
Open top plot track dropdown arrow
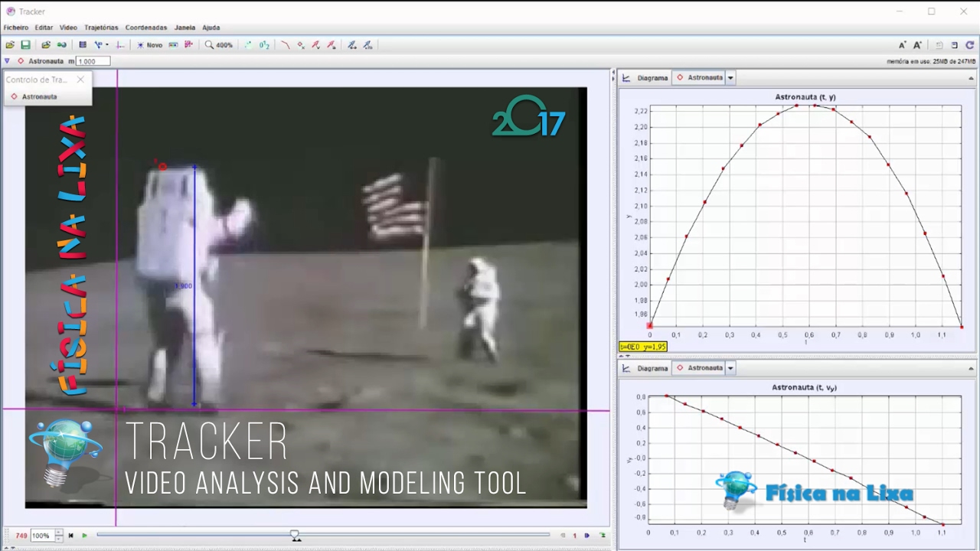point(730,77)
